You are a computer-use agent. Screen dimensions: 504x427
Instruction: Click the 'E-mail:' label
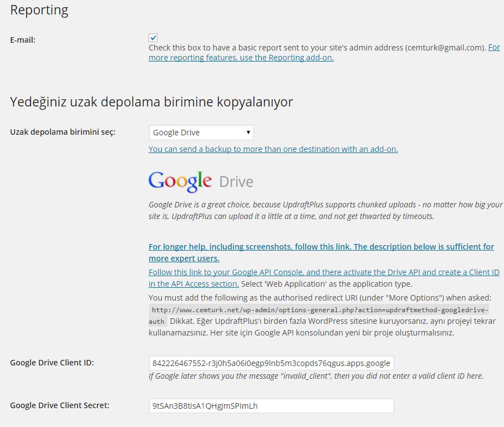click(23, 40)
